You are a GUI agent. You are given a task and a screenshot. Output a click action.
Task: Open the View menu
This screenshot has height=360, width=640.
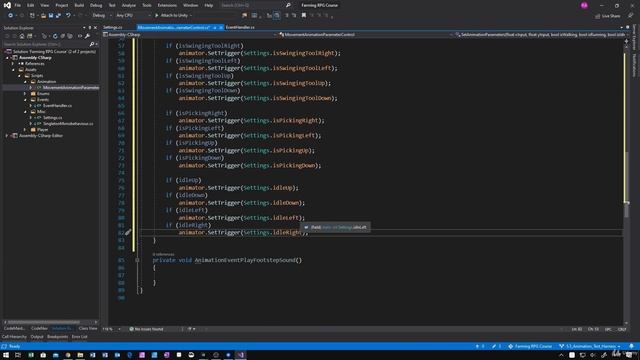pos(44,5)
